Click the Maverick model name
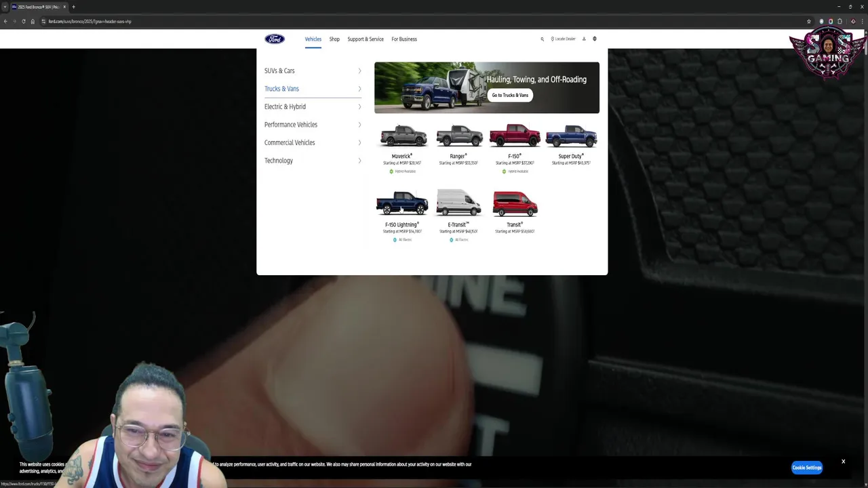This screenshot has width=868, height=488. pyautogui.click(x=401, y=156)
